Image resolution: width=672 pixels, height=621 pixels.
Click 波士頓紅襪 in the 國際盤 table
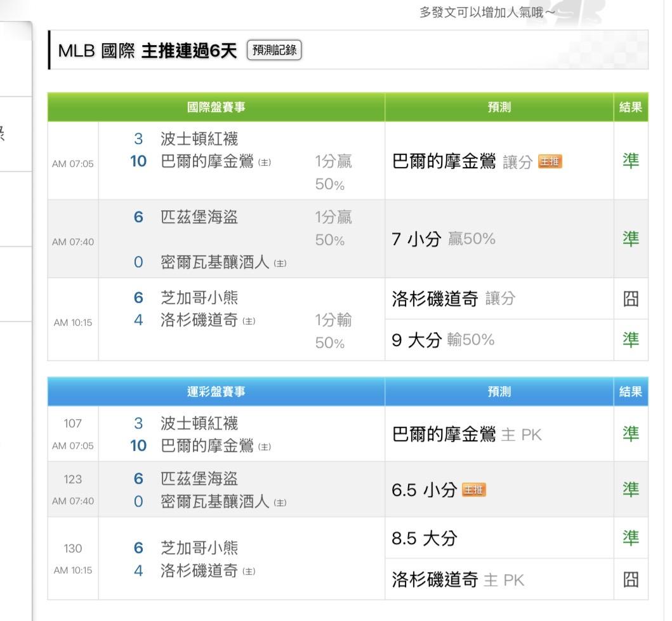[x=199, y=138]
